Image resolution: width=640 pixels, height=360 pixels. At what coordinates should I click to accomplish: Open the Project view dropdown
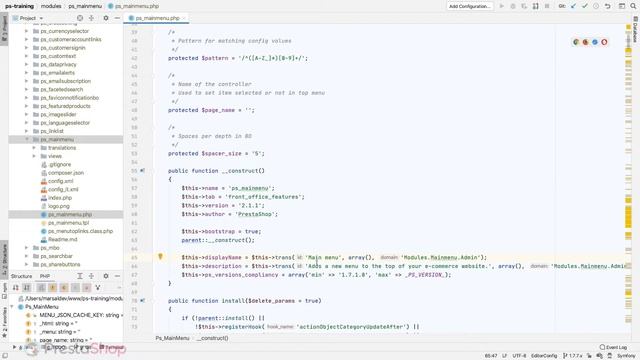[x=28, y=18]
